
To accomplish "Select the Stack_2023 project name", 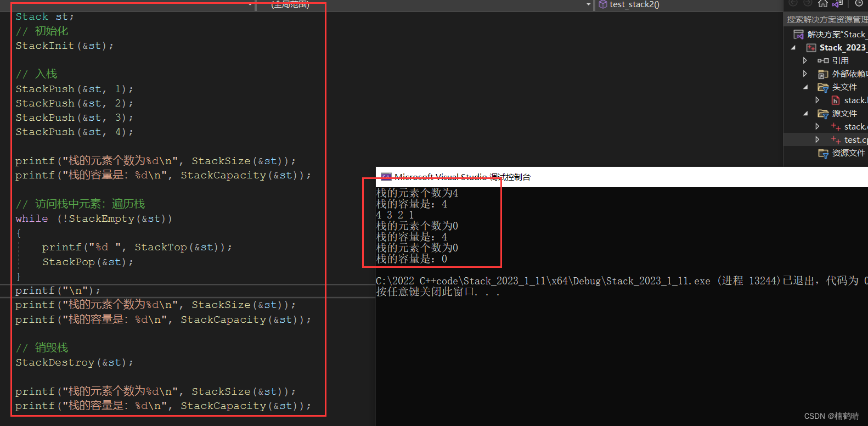I will tap(843, 48).
